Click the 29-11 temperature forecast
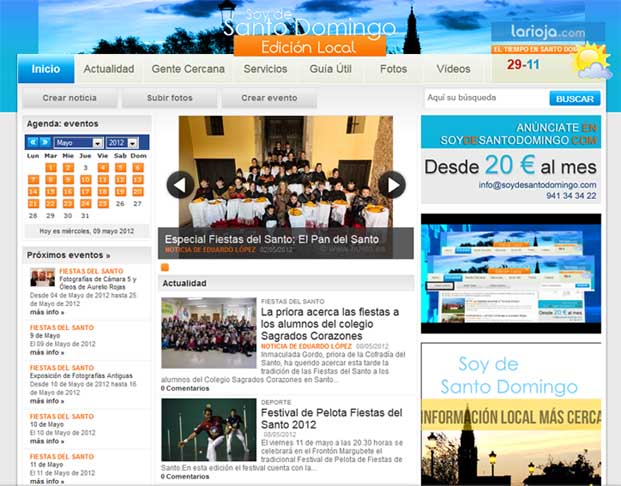 [523, 65]
